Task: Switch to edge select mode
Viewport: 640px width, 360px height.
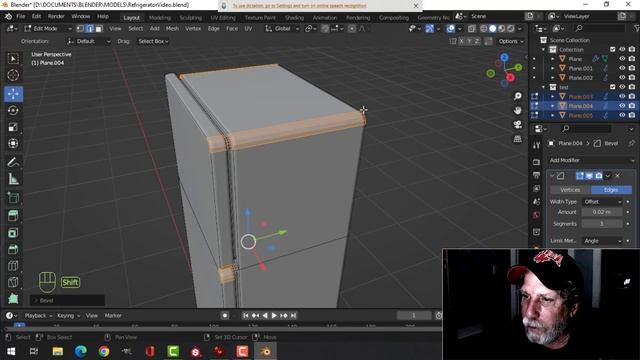Action: tap(89, 29)
